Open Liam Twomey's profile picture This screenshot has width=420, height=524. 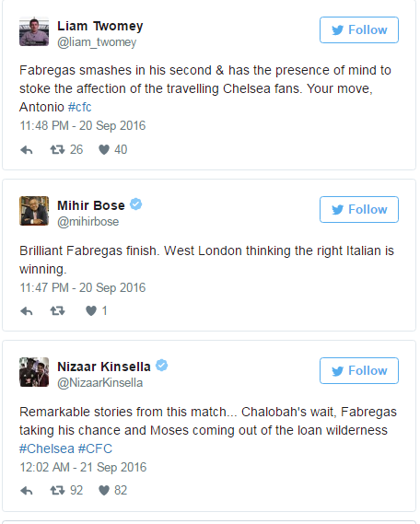point(34,31)
